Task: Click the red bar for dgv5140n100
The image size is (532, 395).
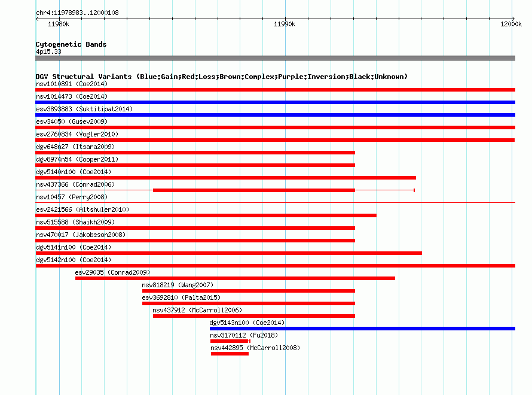Action: tap(225, 178)
